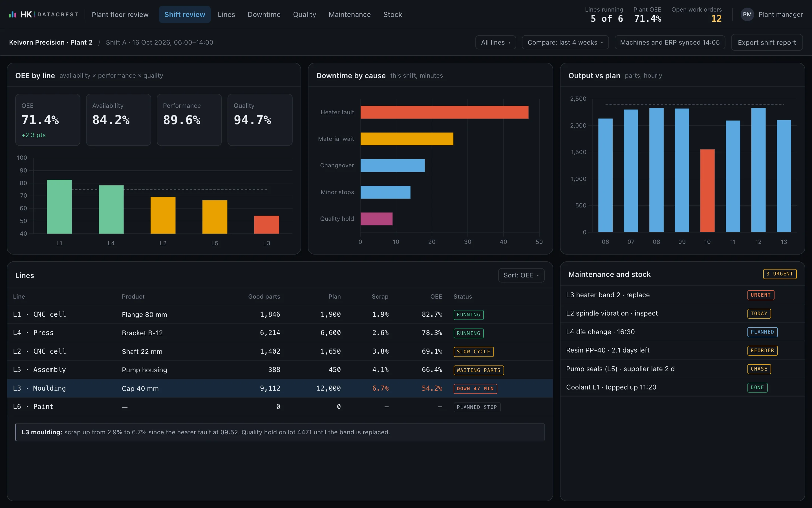812x508 pixels.
Task: Click the OEE 71.4% summary card
Action: (48, 120)
